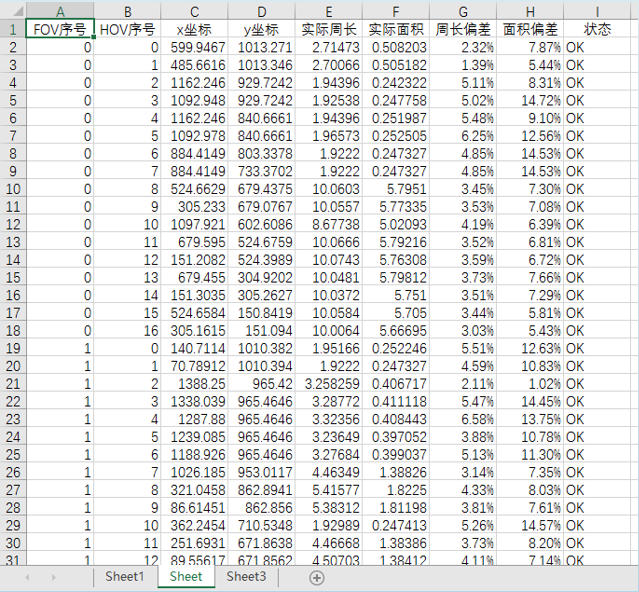Select column G header
Screen dimensions: 639x592
click(x=463, y=11)
